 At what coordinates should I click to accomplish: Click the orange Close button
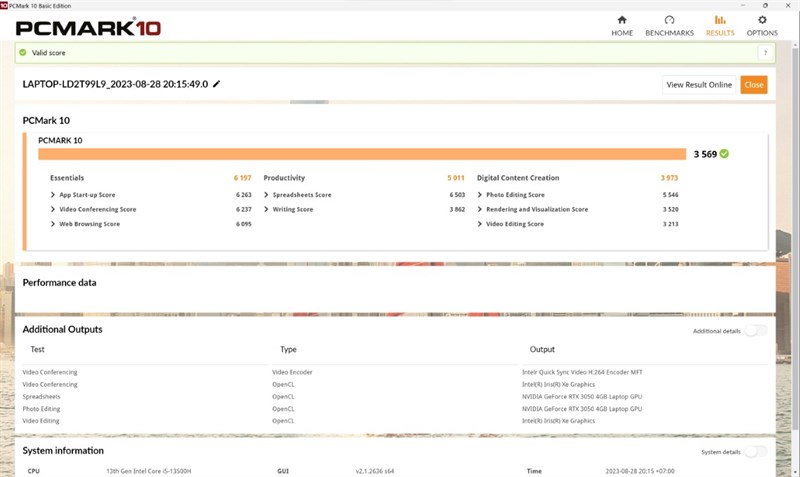click(754, 85)
